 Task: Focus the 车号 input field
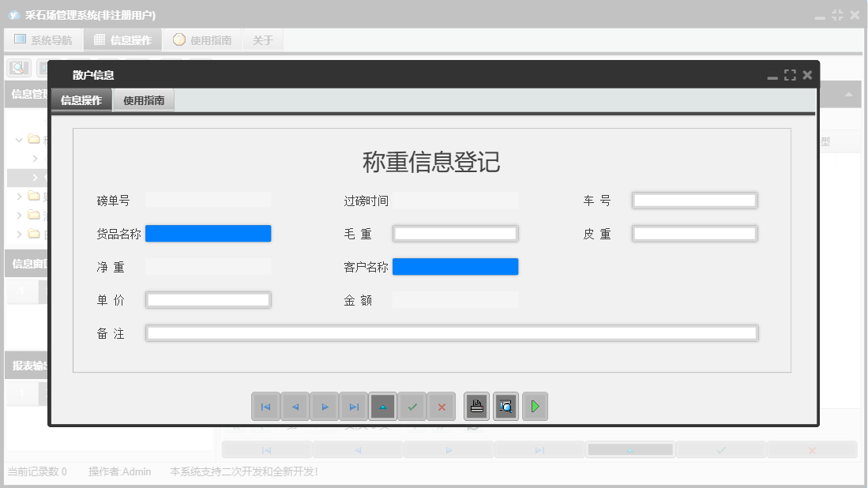tap(693, 200)
